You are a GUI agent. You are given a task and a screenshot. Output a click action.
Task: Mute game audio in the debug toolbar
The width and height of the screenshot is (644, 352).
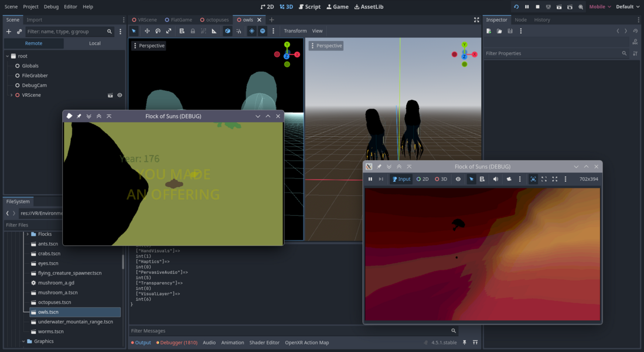pos(497,179)
